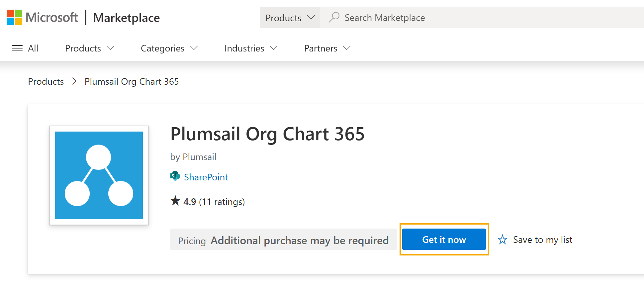Viewport: 644px width, 297px height.
Task: Click the by Plumsail publisher text
Action: pos(193,157)
